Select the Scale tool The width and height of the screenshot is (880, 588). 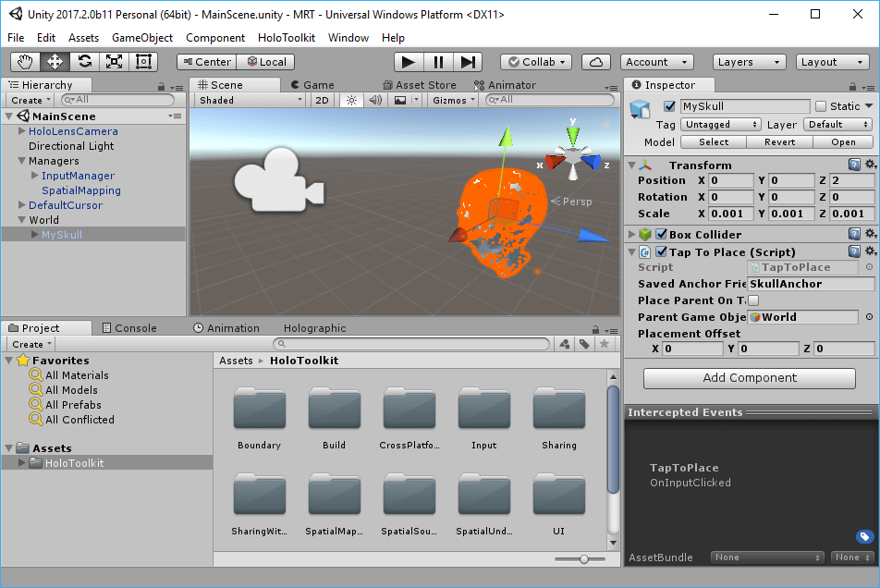[114, 62]
